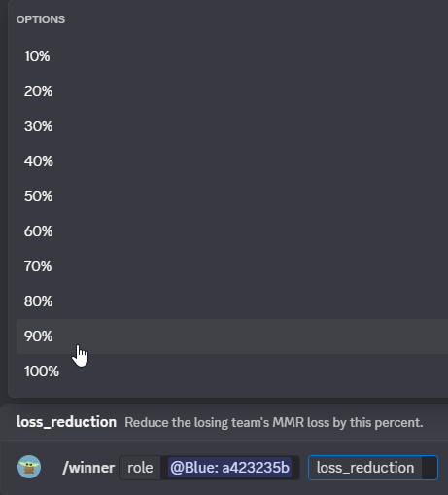Click the MMR loss description text

click(274, 422)
